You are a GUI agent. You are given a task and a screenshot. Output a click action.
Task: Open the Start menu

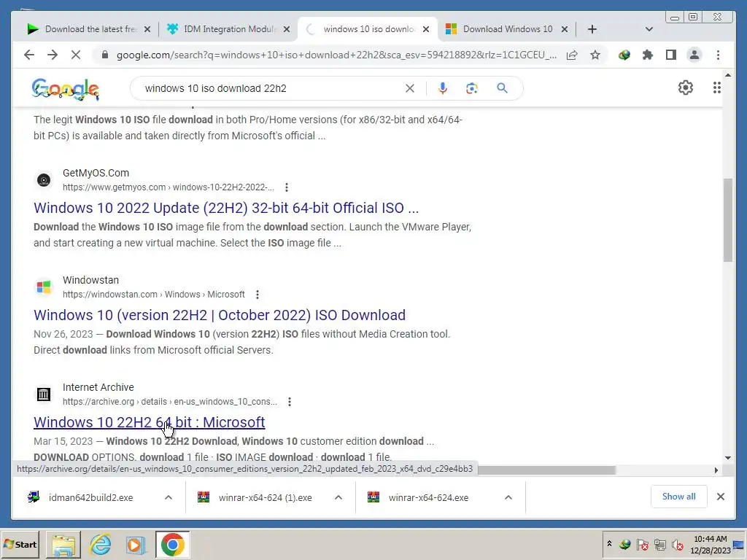(20, 544)
